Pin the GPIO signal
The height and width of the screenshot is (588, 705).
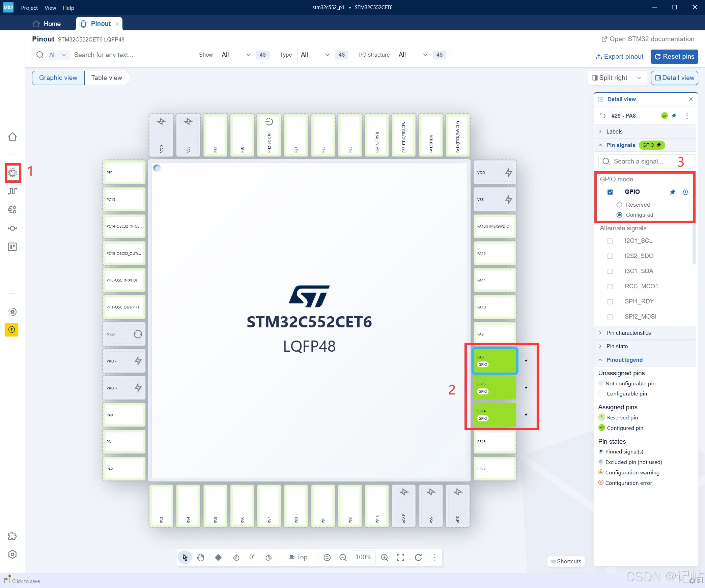pyautogui.click(x=673, y=192)
